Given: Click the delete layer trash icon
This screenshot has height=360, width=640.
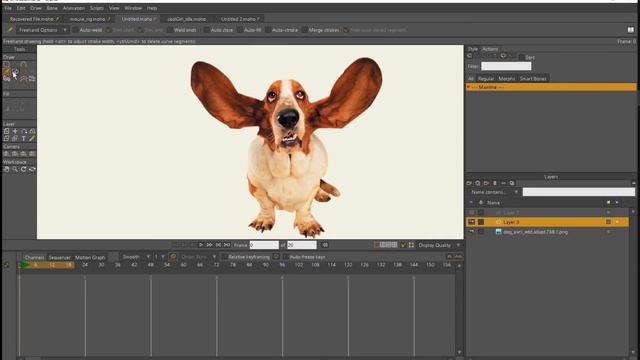Looking at the screenshot, I should (495, 183).
